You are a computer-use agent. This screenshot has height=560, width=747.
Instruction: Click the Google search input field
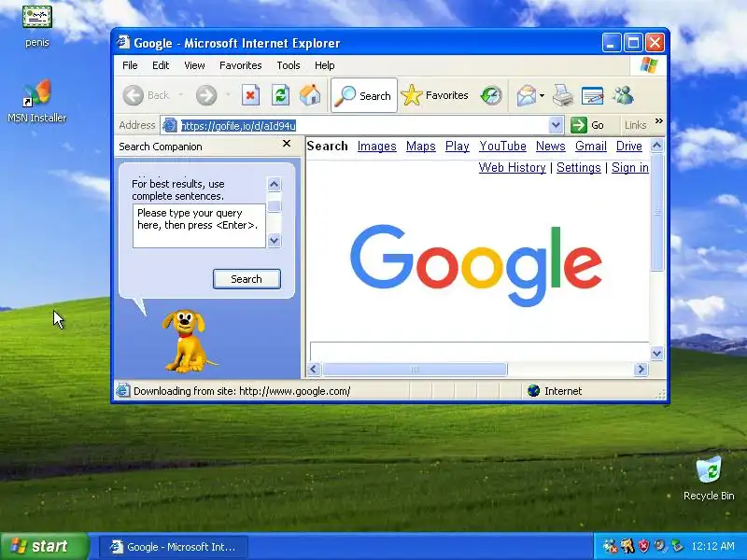pos(479,351)
